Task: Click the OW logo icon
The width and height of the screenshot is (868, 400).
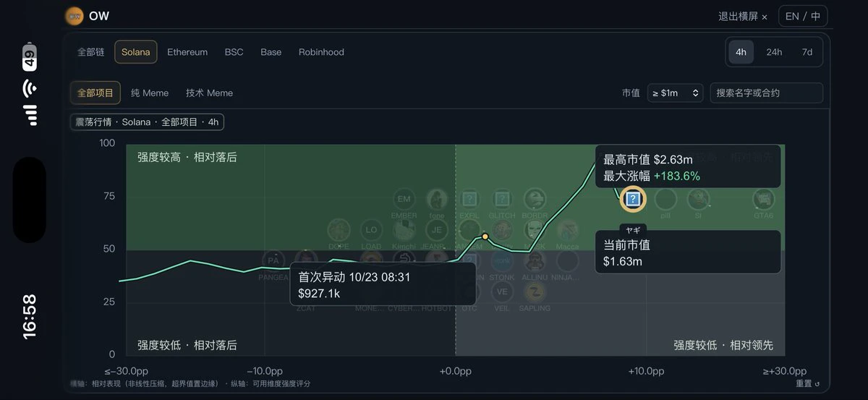Action: coord(75,15)
